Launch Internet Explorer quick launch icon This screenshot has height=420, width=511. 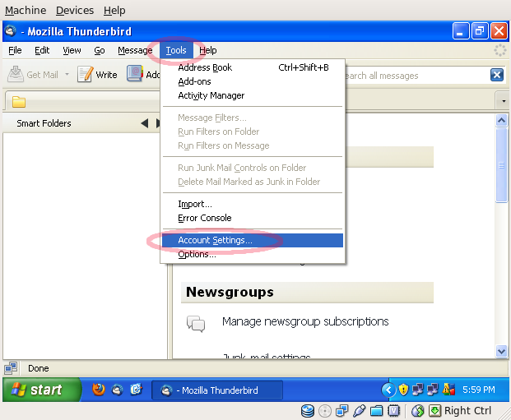point(137,390)
